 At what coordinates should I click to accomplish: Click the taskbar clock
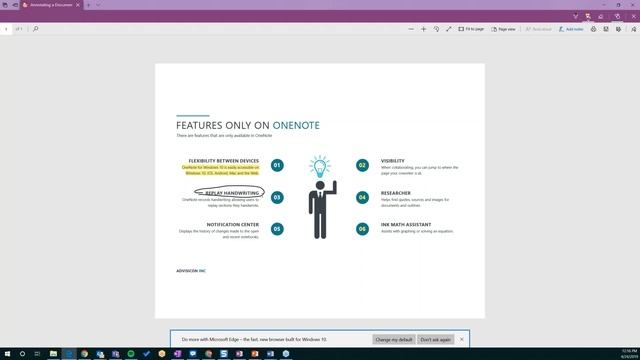(x=629, y=354)
